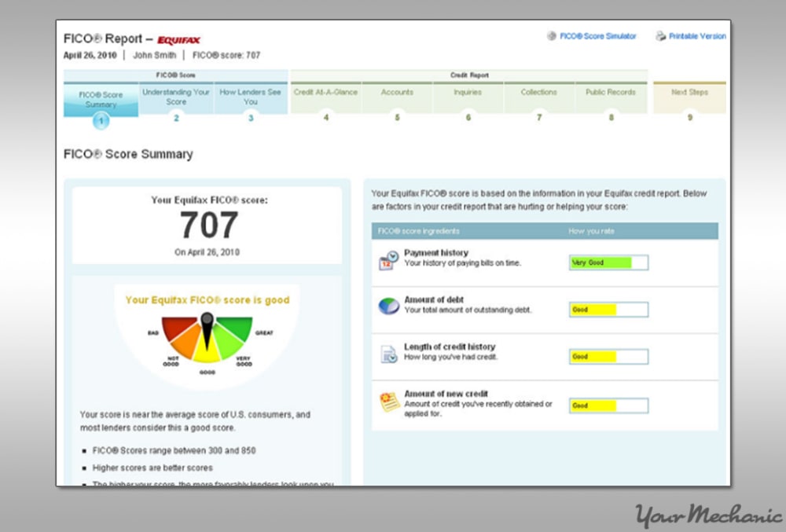Click the Payment history calendar clock icon
Screen dimensions: 786x532
[x=388, y=260]
